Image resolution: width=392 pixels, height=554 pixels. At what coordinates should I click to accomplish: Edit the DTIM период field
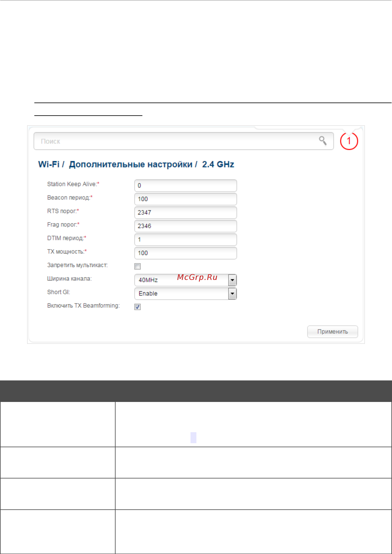coord(185,240)
